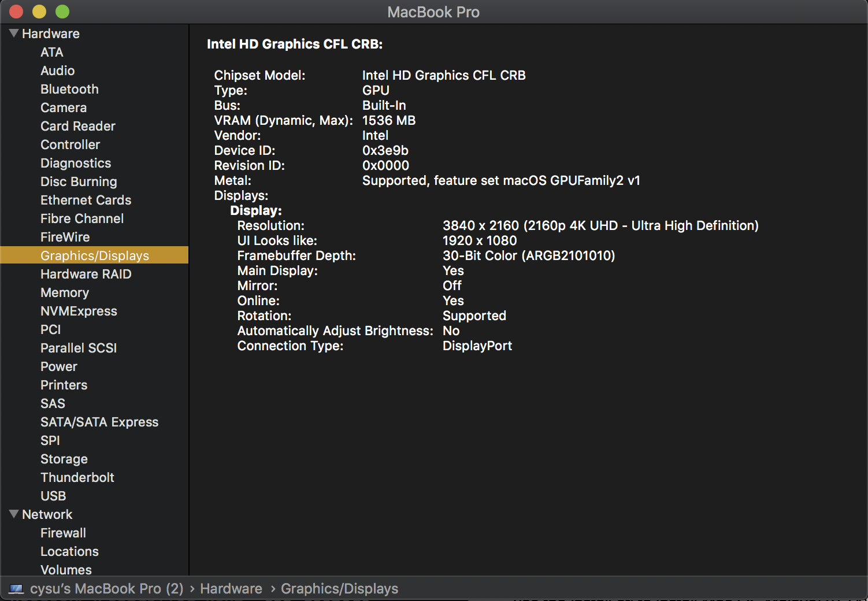The width and height of the screenshot is (868, 601).
Task: Select Locations under Network
Action: 70,551
